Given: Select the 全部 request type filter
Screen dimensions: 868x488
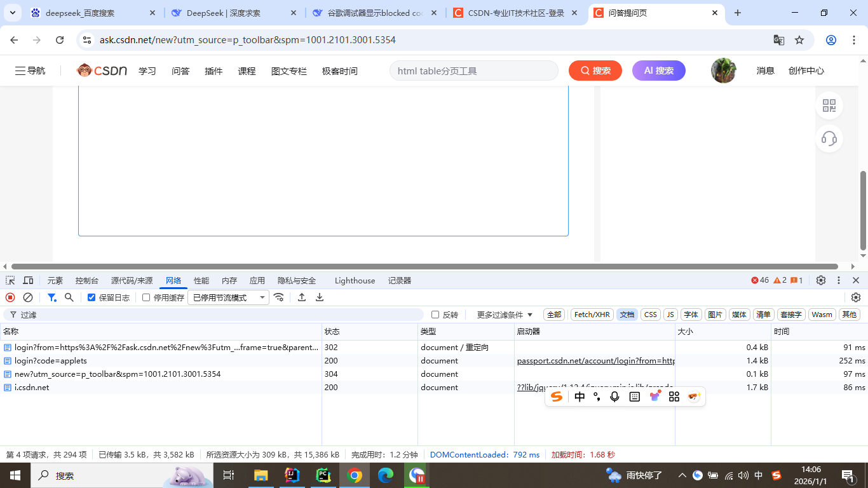Looking at the screenshot, I should point(554,315).
